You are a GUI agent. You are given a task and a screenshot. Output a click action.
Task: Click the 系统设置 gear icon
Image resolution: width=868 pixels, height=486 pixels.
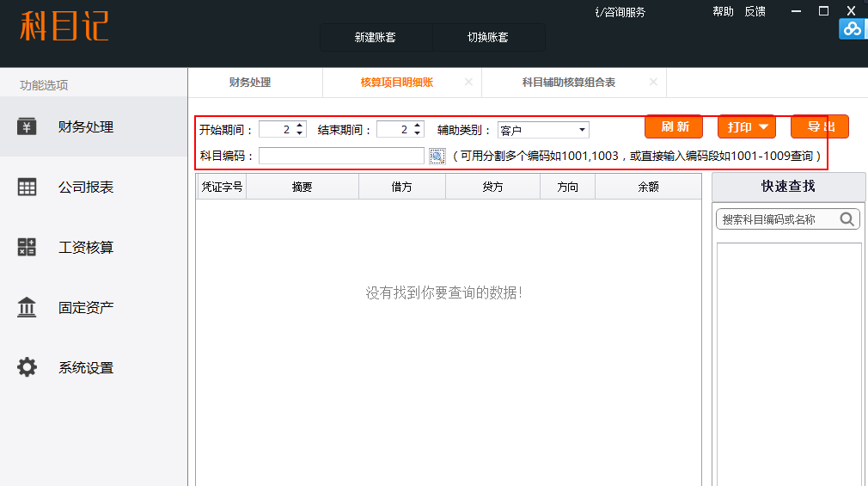(x=27, y=367)
